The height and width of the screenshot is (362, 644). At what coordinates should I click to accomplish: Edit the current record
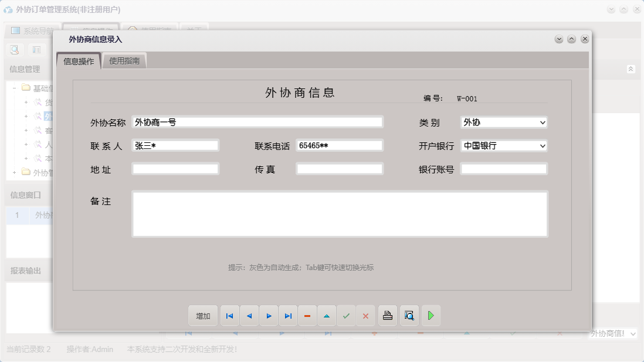(327, 316)
